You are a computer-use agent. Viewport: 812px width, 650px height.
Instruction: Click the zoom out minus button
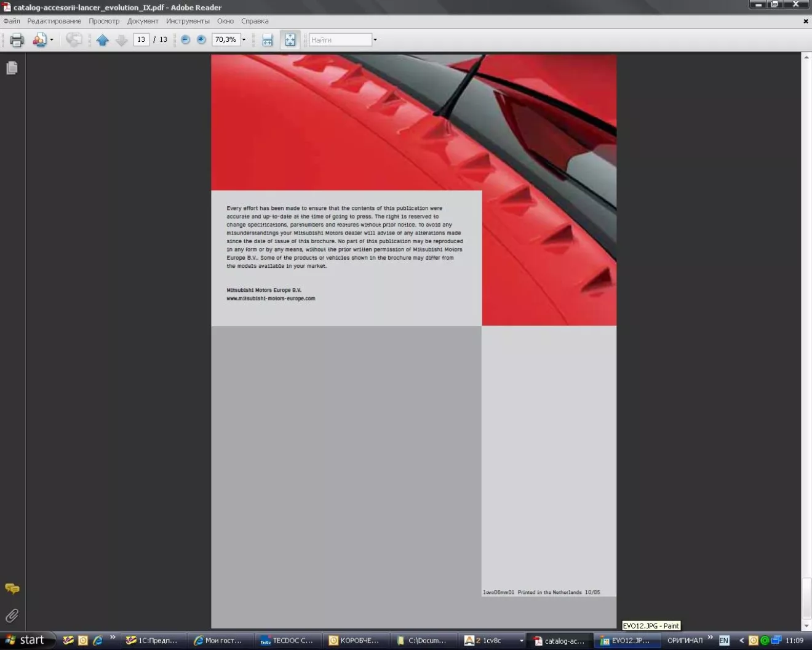(185, 39)
